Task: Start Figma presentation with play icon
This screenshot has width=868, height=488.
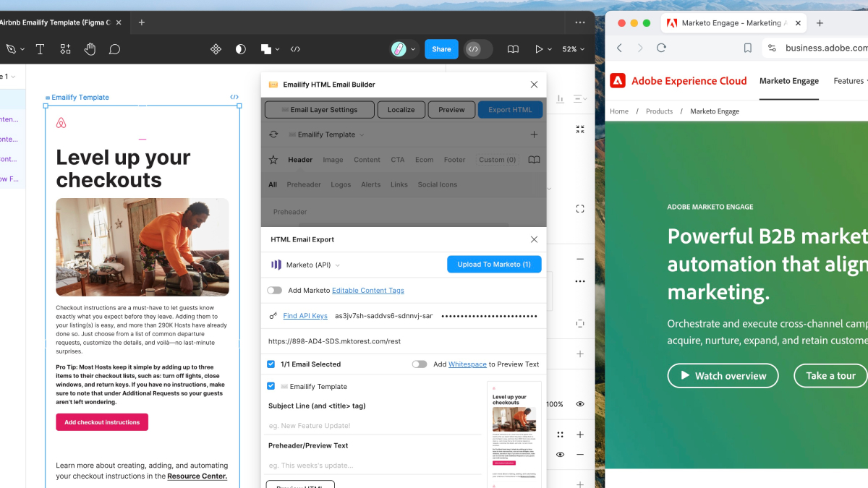Action: coord(538,49)
